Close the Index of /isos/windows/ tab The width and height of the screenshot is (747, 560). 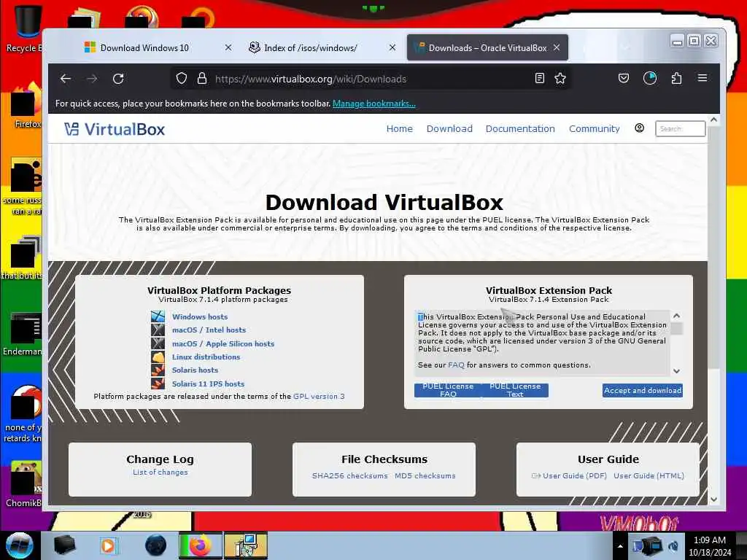392,47
